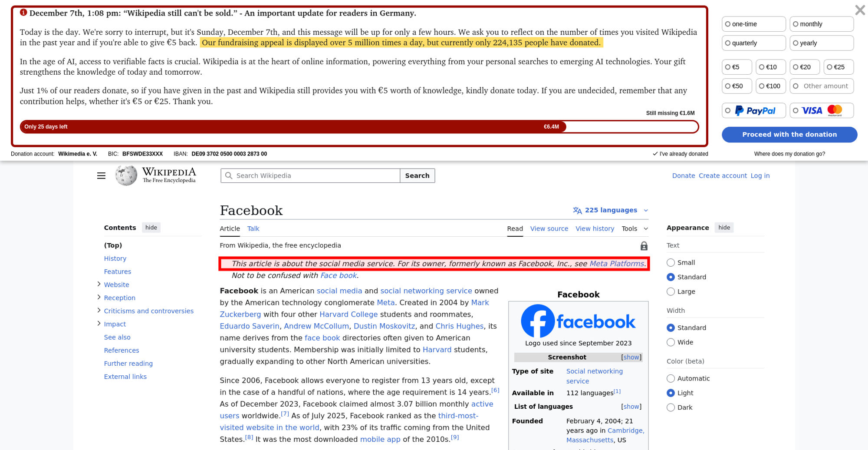Click the translate languages icon
This screenshot has width=868, height=450.
pyautogui.click(x=577, y=210)
